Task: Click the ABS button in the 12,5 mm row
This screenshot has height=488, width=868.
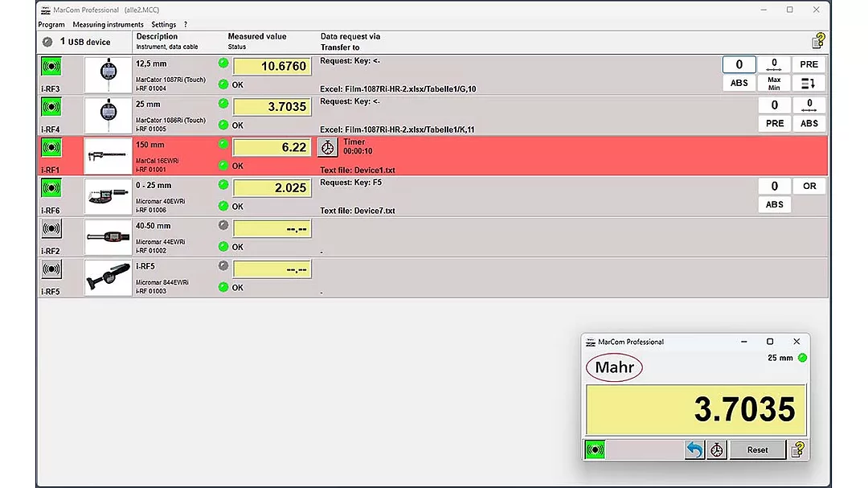Action: [x=739, y=83]
